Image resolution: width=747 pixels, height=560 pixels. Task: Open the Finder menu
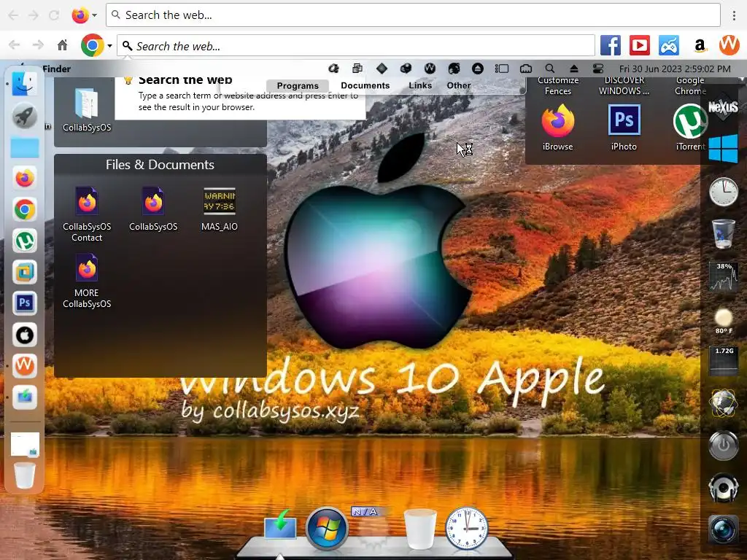[56, 69]
